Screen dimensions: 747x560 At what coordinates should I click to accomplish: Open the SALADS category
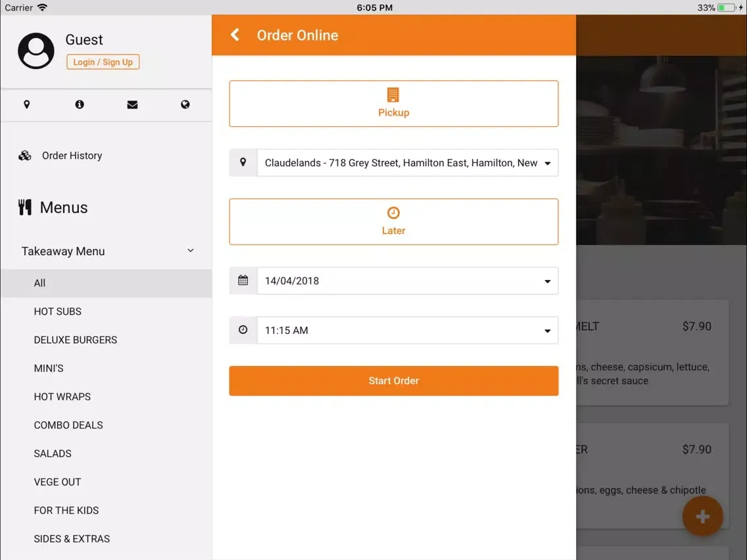click(x=107, y=454)
